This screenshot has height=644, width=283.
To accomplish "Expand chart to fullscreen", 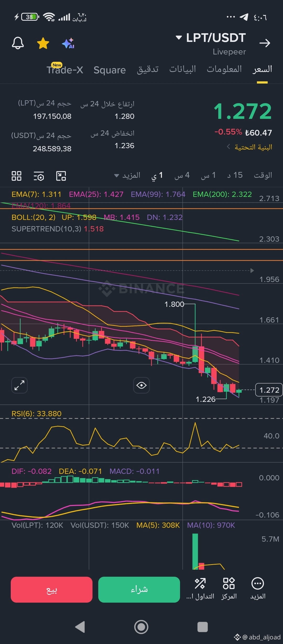I will click(19, 385).
